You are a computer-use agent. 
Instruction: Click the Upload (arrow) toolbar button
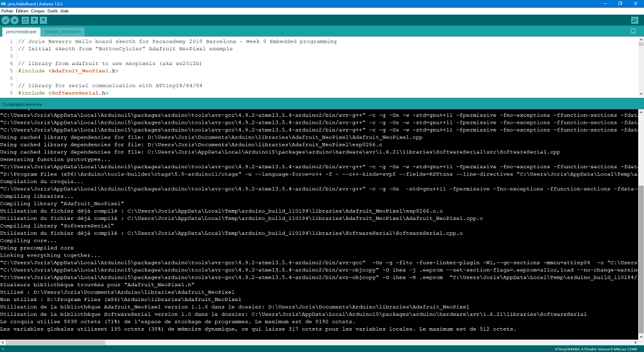click(x=14, y=20)
